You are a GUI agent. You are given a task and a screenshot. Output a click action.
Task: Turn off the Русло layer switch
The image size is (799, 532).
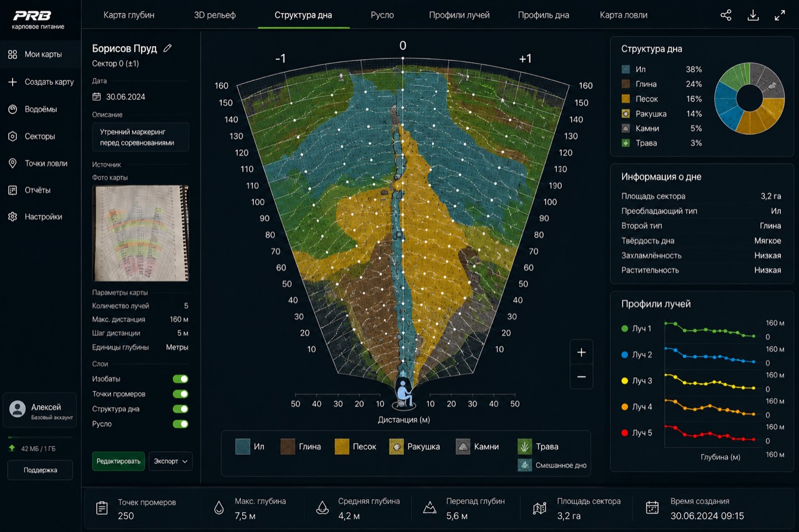coord(180,424)
